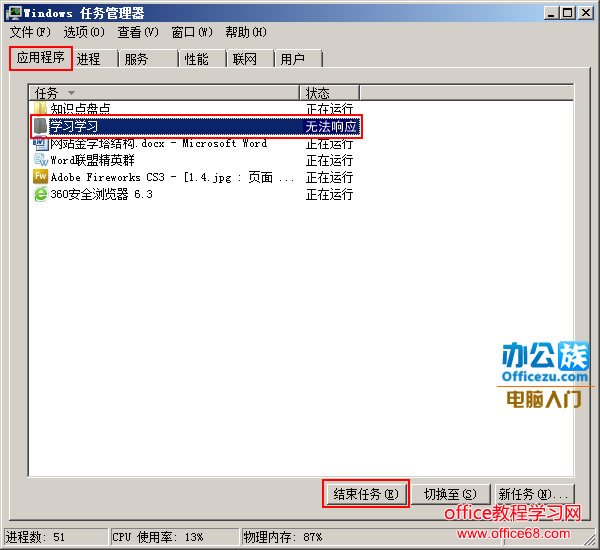Viewport: 600px width, 550px height.
Task: Click the 360安全浏览器 browser icon
Action: pos(41,194)
